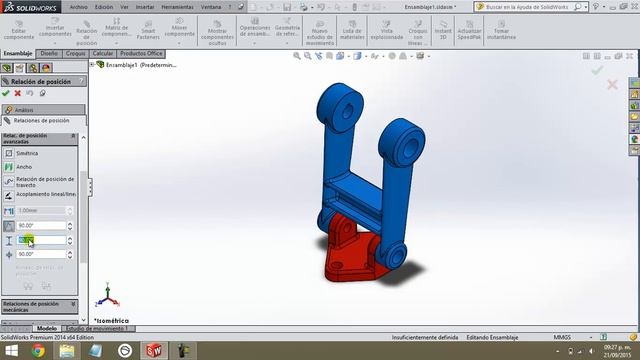Click the Lista de materiales command
This screenshot has height=360, width=640.
tap(352, 31)
